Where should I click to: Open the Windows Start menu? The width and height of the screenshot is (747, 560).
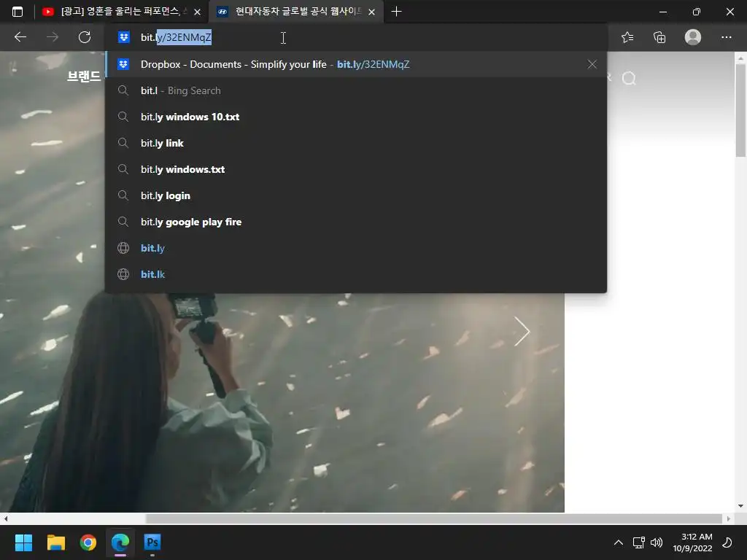[x=23, y=542]
